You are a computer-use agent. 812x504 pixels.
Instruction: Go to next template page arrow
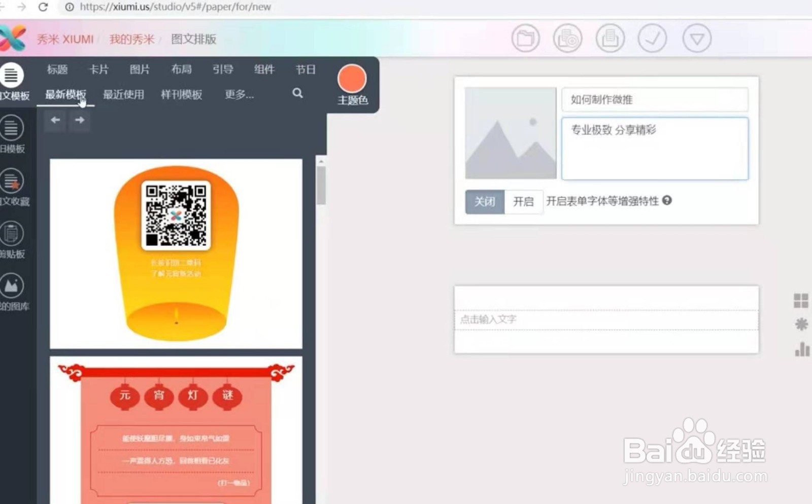coord(80,120)
